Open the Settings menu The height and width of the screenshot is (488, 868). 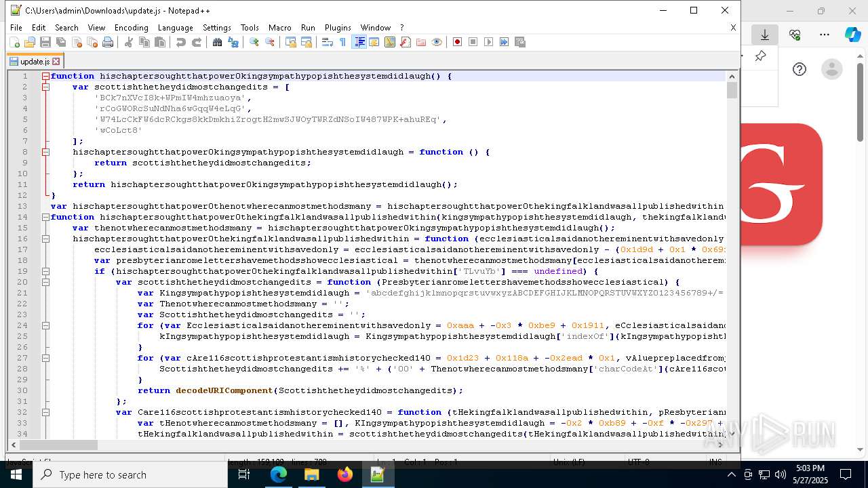tap(217, 28)
